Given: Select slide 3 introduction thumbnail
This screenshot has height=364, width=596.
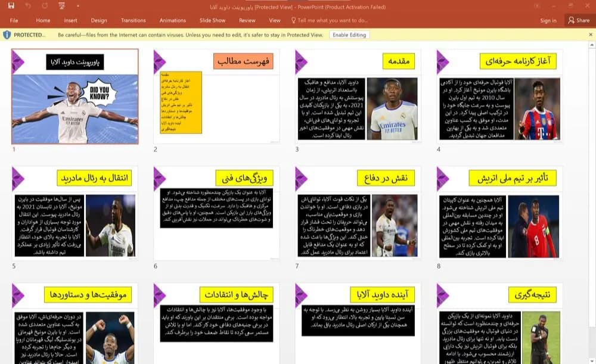Looking at the screenshot, I should (x=358, y=97).
